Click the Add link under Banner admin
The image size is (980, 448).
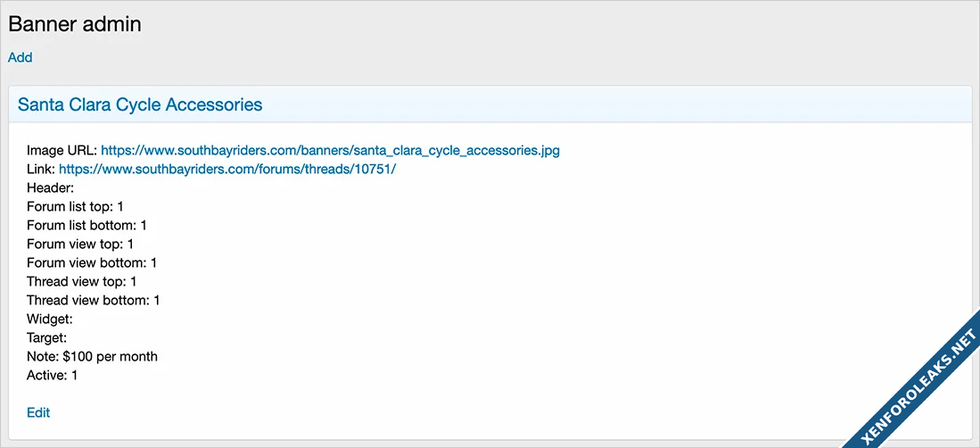(20, 57)
